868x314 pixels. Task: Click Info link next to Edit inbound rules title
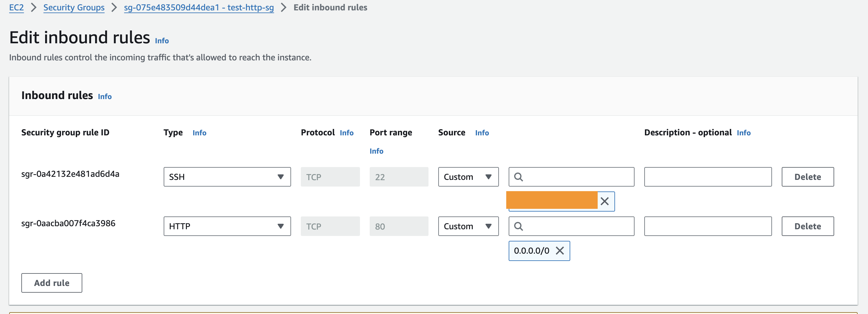162,41
